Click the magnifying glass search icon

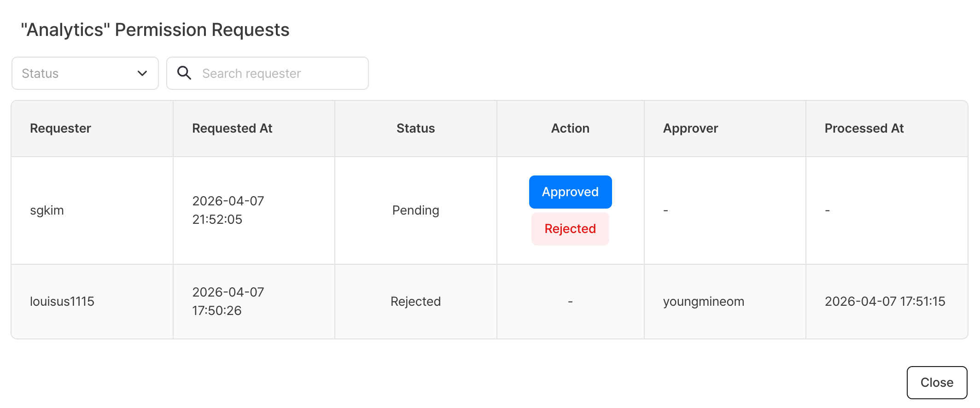point(184,73)
